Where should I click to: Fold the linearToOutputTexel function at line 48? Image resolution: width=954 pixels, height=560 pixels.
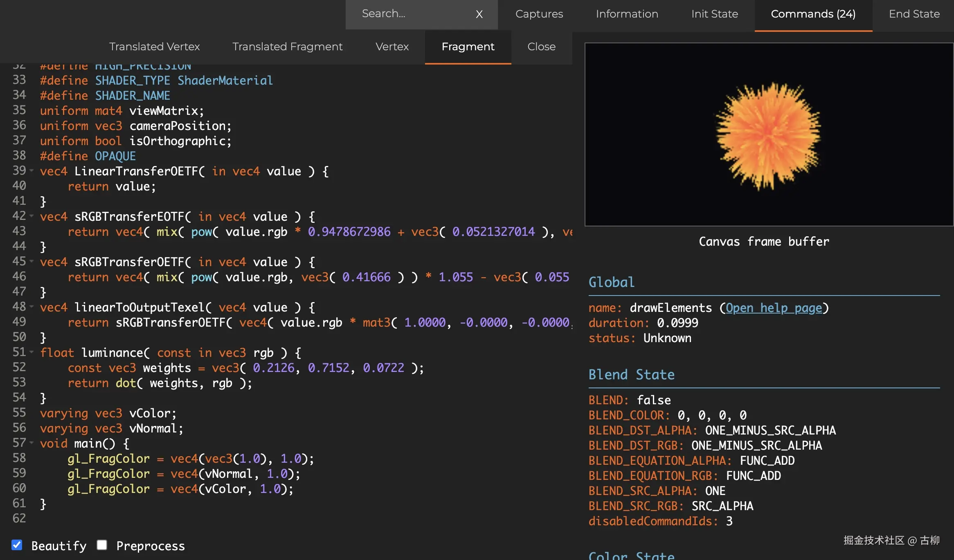pos(32,307)
